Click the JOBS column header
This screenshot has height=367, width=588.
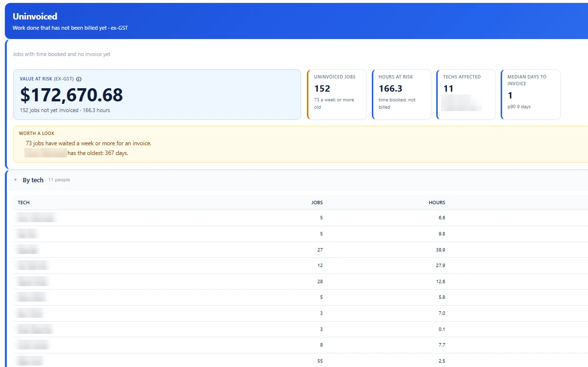[317, 203]
